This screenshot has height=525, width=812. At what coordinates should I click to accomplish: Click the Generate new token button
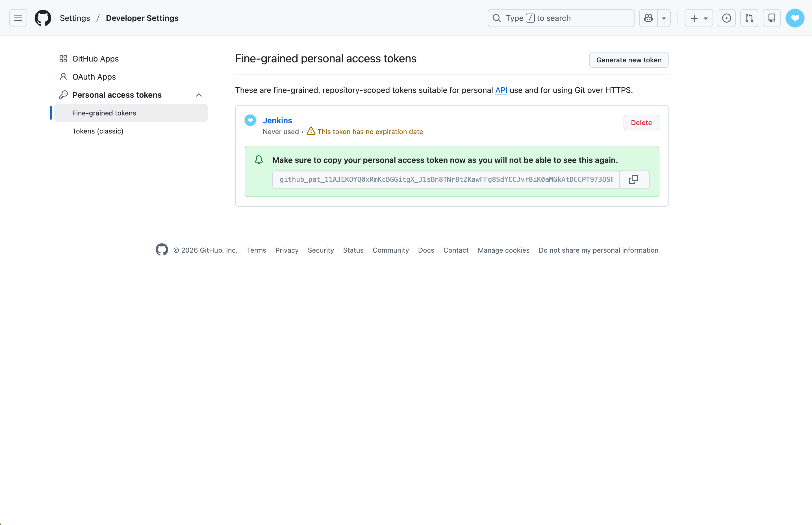click(x=628, y=60)
